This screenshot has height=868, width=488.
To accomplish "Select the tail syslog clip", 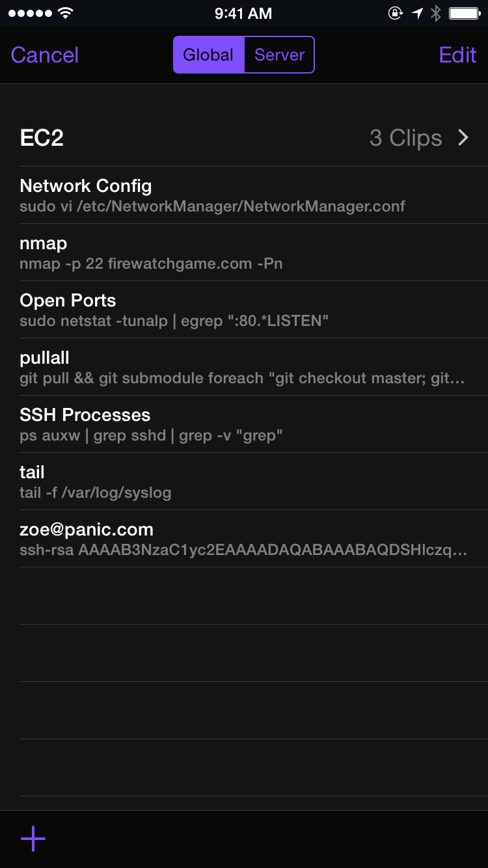I will point(244,481).
